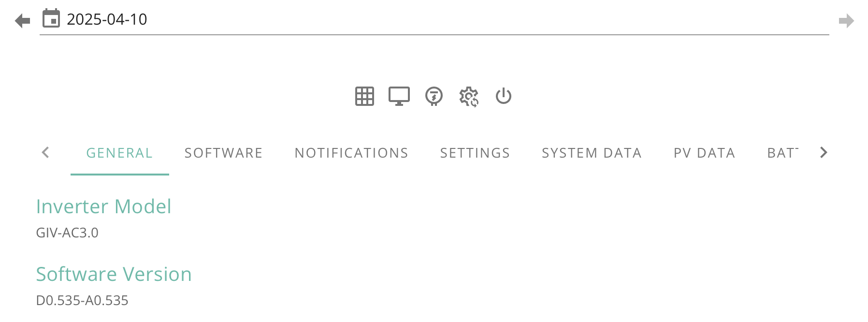Go to previous day with left arrow

point(23,21)
